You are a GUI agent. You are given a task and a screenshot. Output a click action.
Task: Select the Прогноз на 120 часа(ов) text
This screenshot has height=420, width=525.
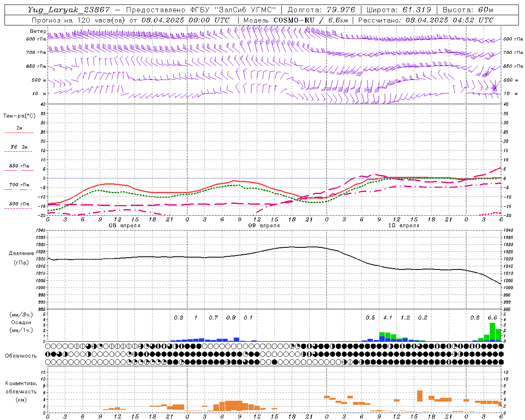click(79, 20)
